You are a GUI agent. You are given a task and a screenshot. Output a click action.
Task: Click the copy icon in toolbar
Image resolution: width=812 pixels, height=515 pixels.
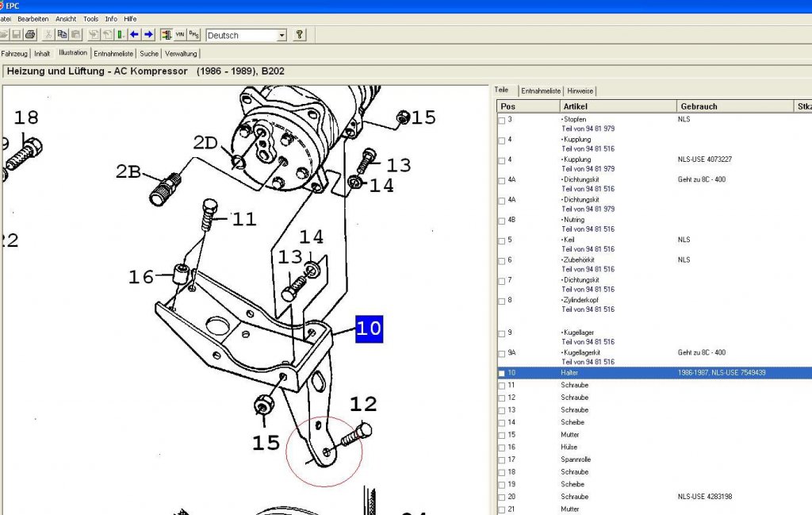coord(62,35)
